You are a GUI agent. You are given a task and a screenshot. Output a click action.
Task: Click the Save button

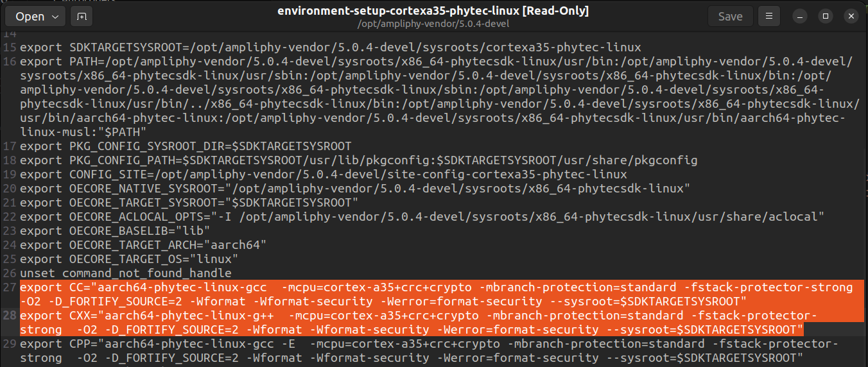730,16
